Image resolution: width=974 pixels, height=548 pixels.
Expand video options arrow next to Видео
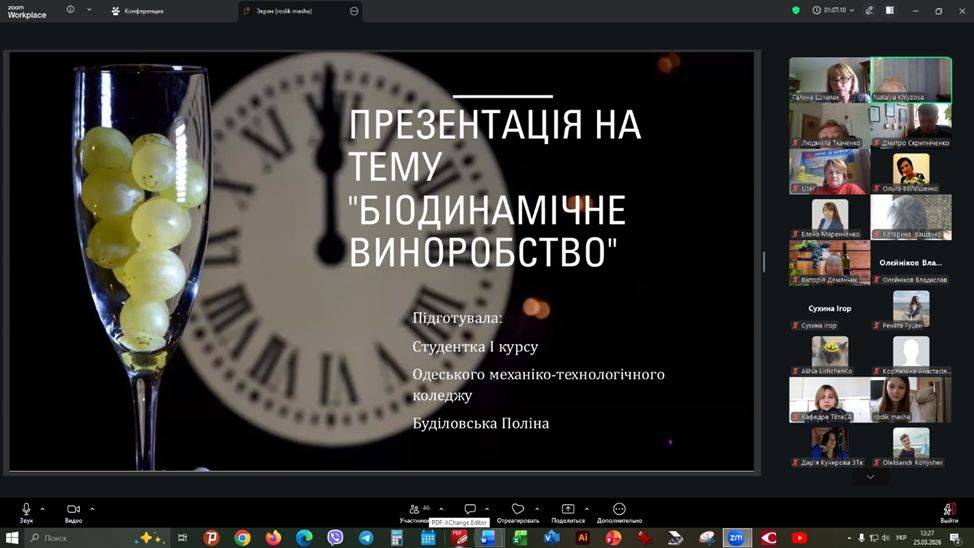coord(92,508)
